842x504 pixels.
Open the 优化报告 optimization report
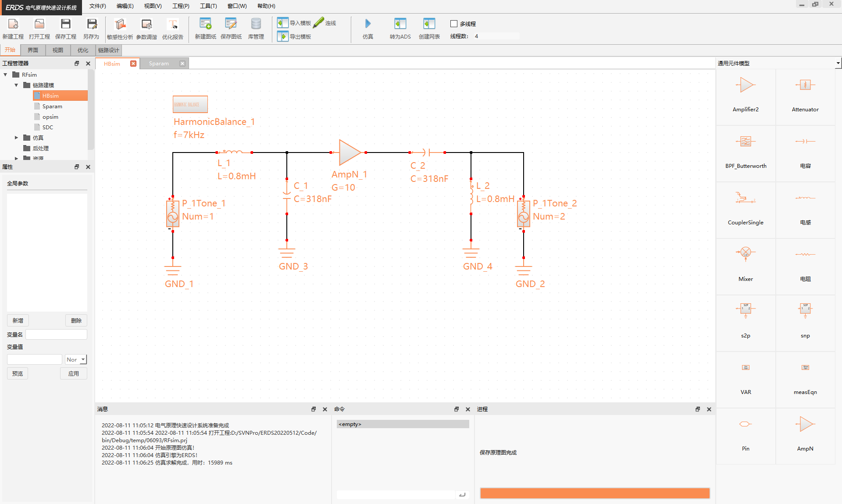(x=173, y=24)
